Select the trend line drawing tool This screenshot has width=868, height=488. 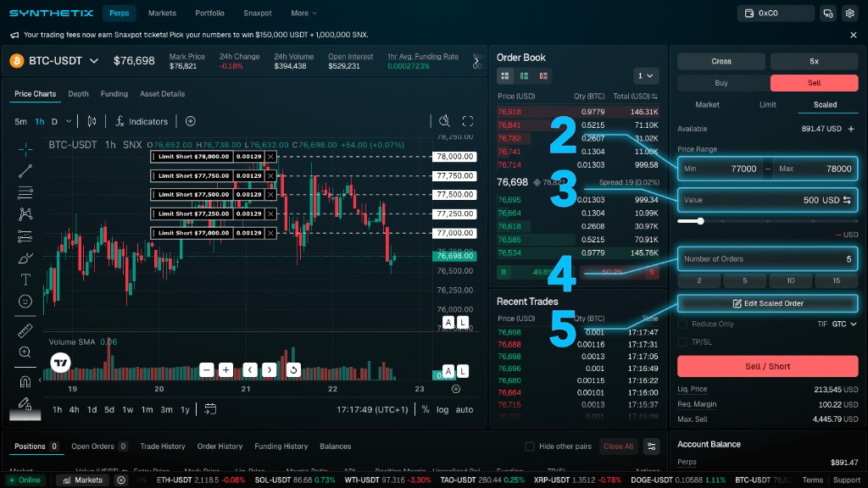25,171
